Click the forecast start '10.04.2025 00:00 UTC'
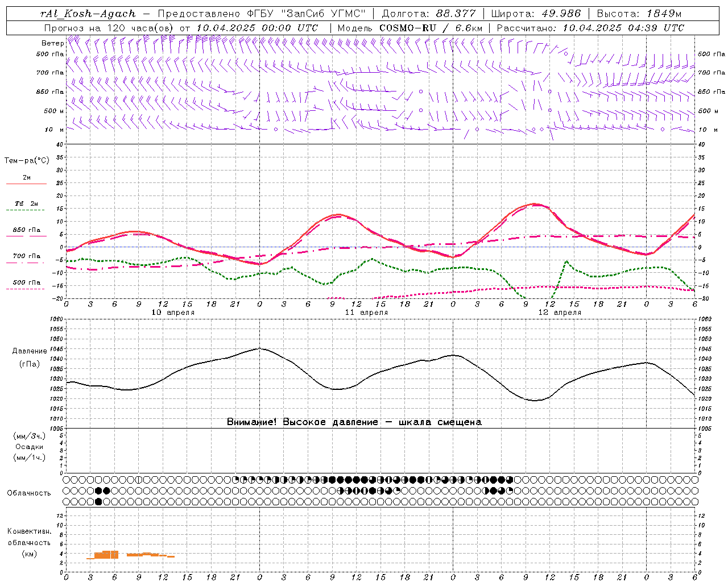 [x=257, y=28]
